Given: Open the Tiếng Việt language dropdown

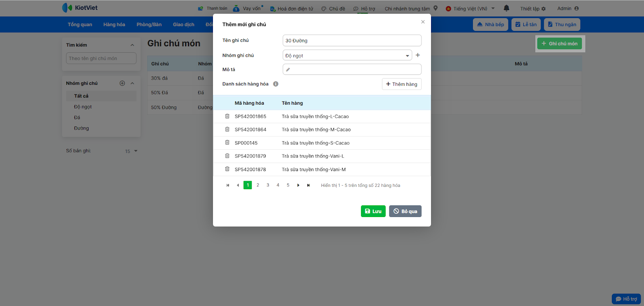Looking at the screenshot, I should [470, 8].
